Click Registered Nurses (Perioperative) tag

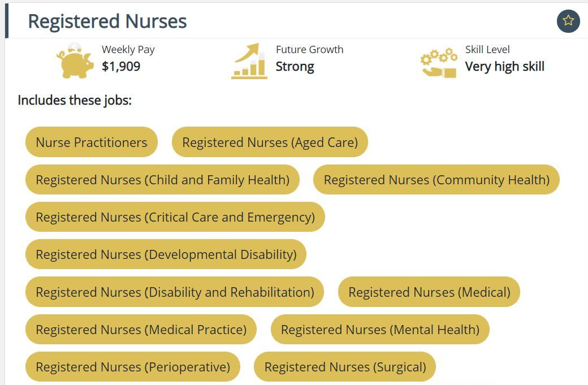pyautogui.click(x=133, y=367)
